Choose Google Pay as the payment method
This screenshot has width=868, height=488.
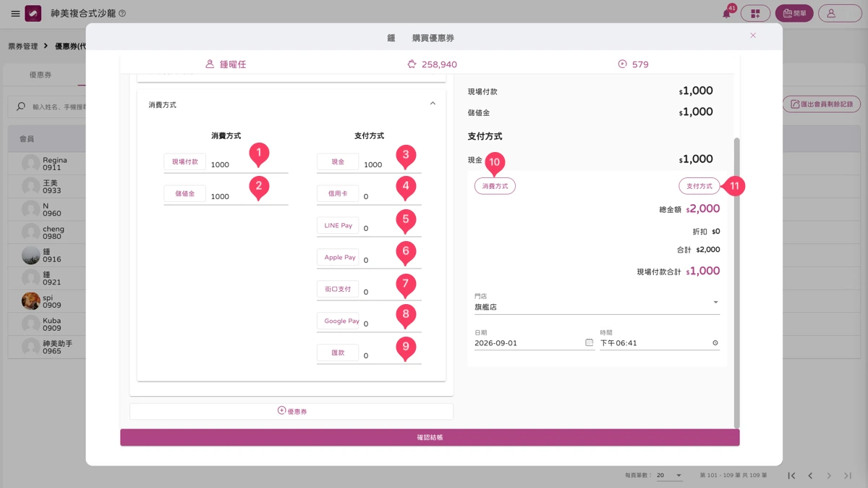[338, 321]
